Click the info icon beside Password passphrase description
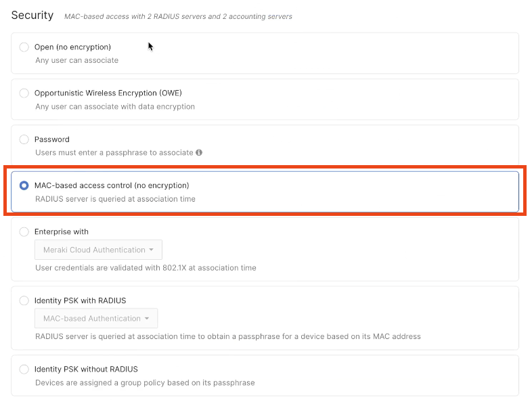532x404 pixels. click(x=199, y=153)
